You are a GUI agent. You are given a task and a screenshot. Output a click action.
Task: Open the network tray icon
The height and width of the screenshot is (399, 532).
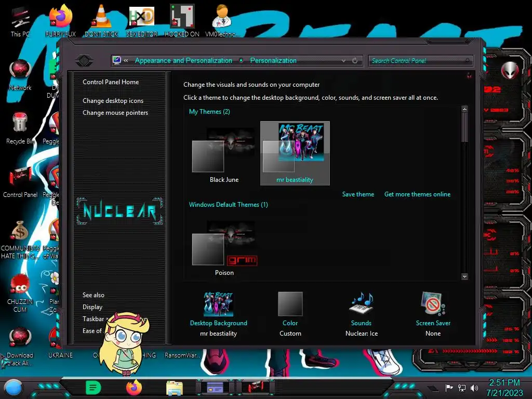tap(462, 388)
